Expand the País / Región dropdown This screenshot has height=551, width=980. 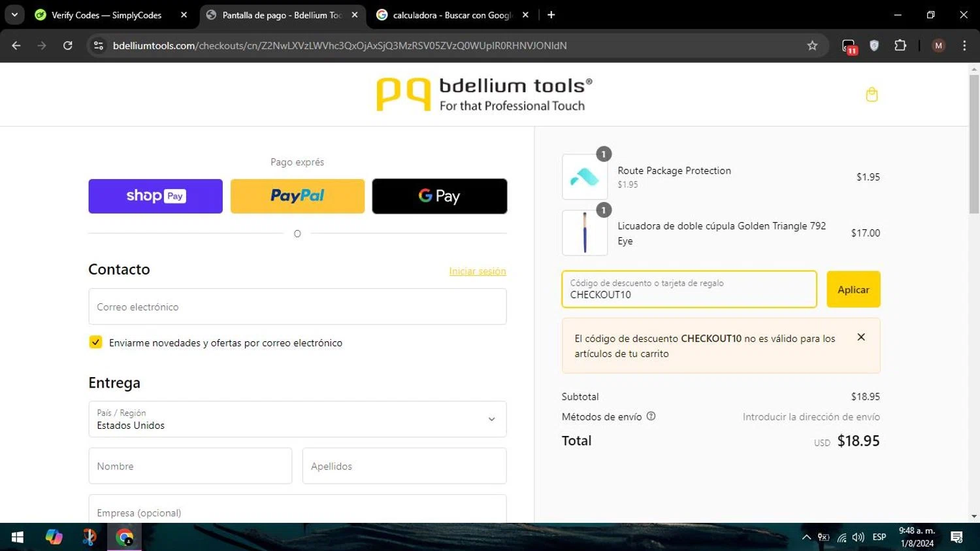coord(297,419)
